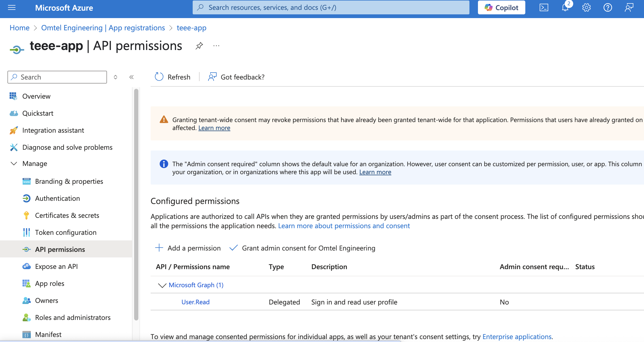The height and width of the screenshot is (342, 644).
Task: Go to Home breadcrumb
Action: coord(19,28)
